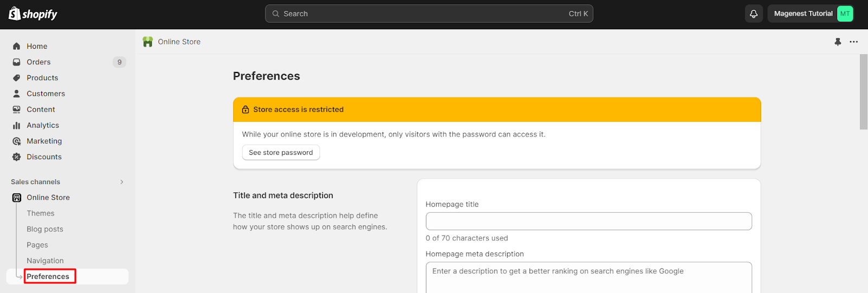This screenshot has height=293, width=868.
Task: Open Blog posts link in sidebar
Action: (x=45, y=229)
